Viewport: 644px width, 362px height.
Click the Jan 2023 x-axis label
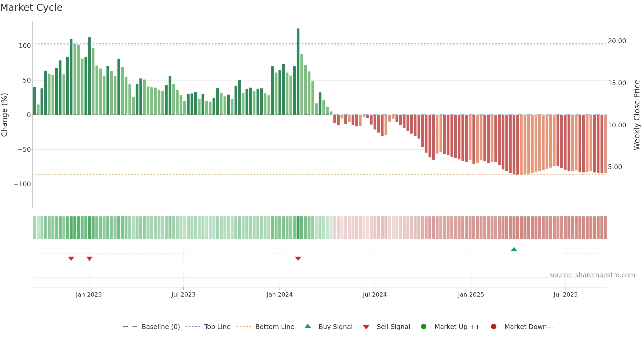click(x=89, y=295)
